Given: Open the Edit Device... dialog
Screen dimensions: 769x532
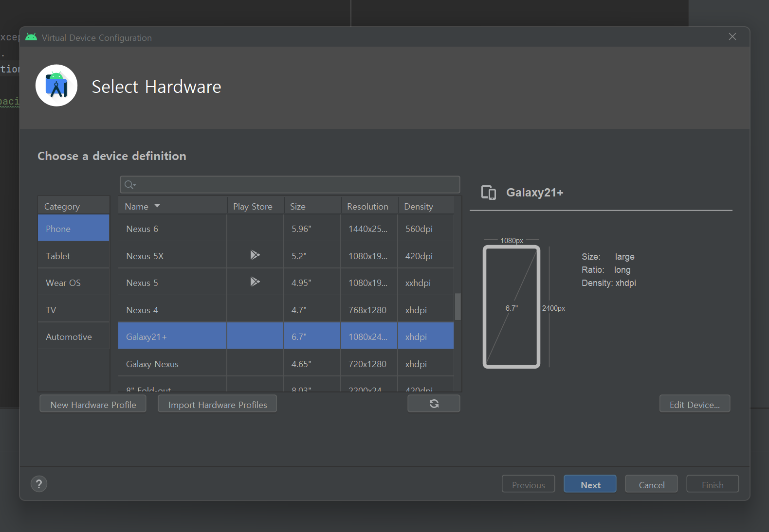Looking at the screenshot, I should [x=695, y=404].
